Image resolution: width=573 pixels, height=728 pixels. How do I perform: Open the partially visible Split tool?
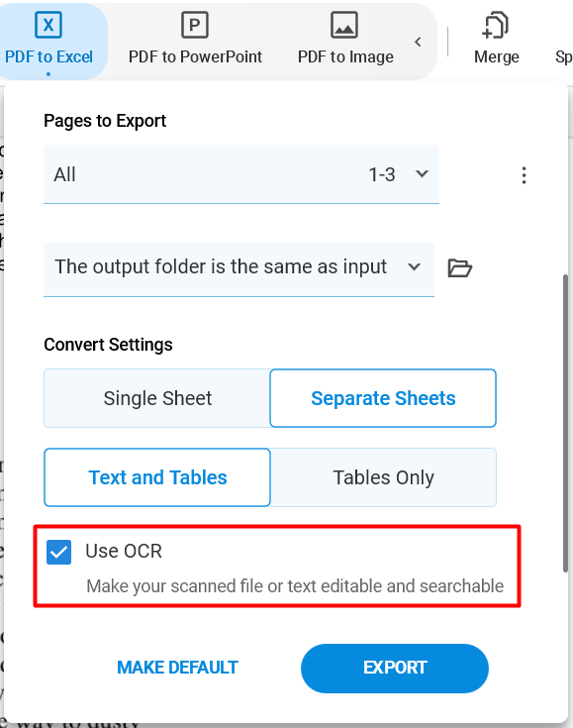coord(564,56)
